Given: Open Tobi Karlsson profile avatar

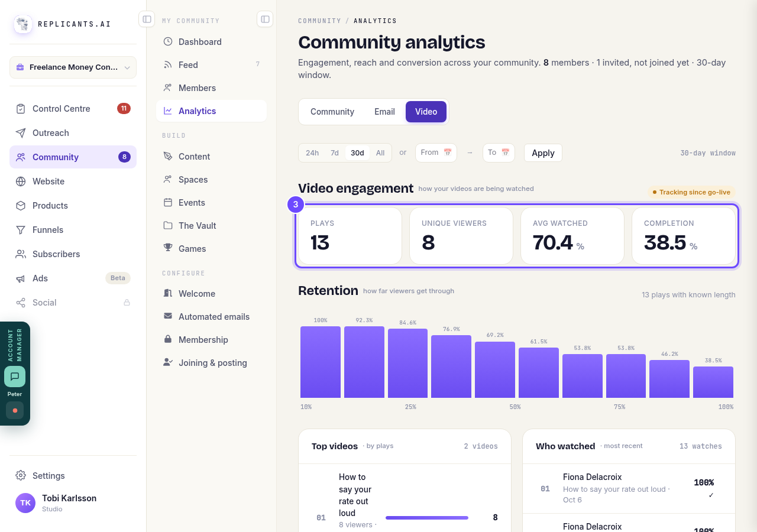Looking at the screenshot, I should coord(25,503).
